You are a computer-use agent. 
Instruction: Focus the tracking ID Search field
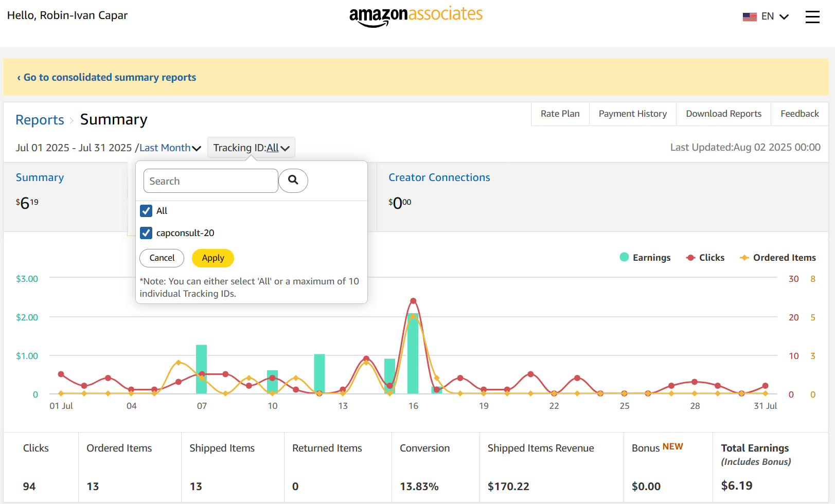[210, 181]
